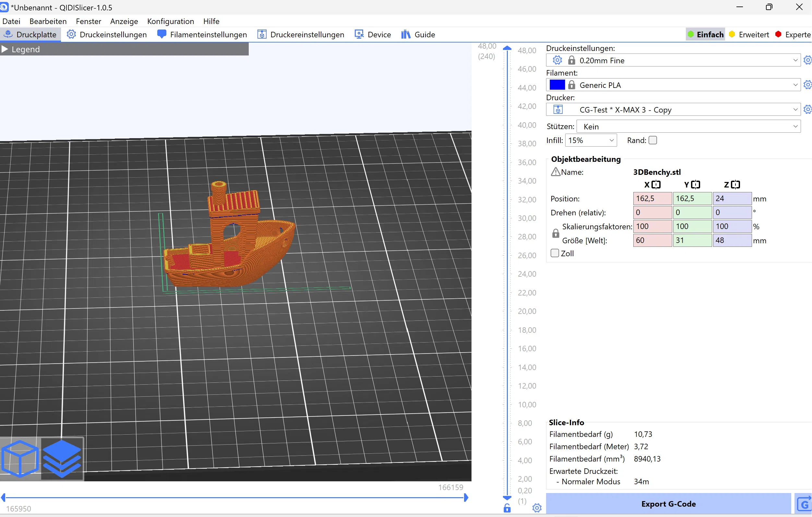Open the Fenster menu
Screen dimensions: 812x517
89,21
